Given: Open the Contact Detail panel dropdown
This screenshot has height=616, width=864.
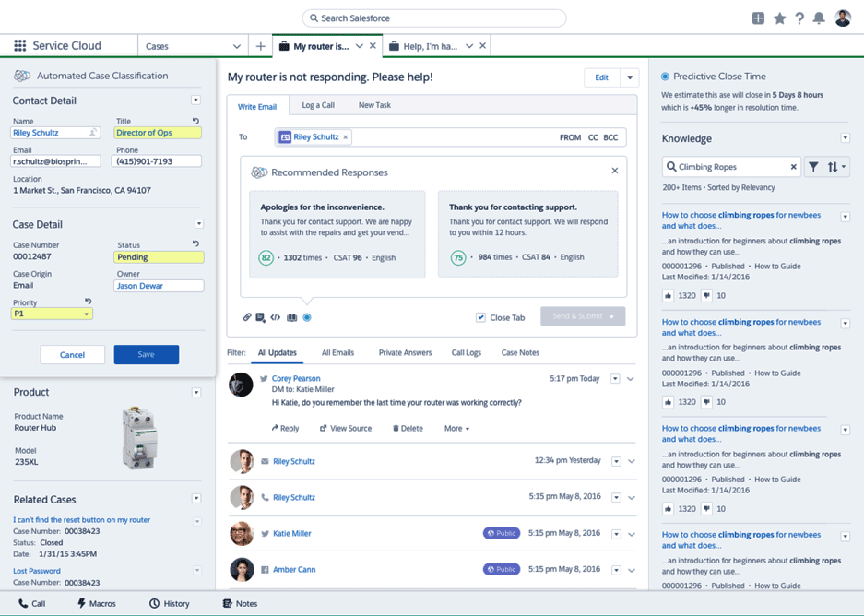Looking at the screenshot, I should tap(195, 100).
